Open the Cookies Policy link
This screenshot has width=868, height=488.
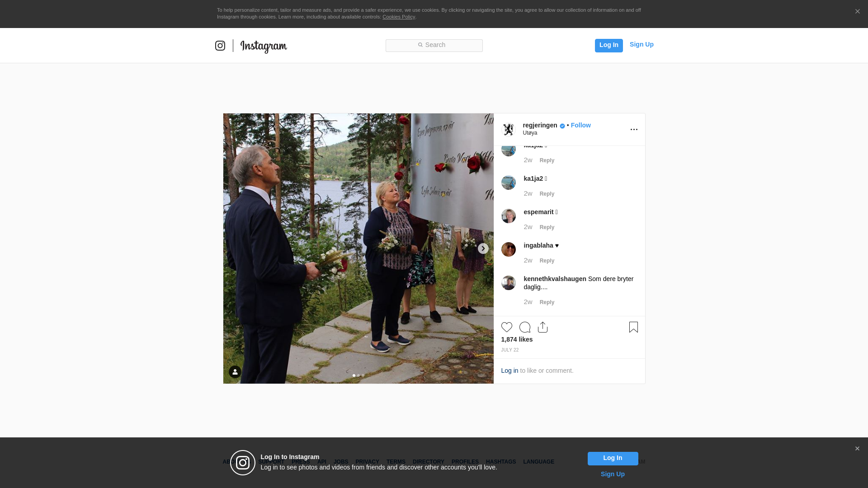(x=399, y=17)
